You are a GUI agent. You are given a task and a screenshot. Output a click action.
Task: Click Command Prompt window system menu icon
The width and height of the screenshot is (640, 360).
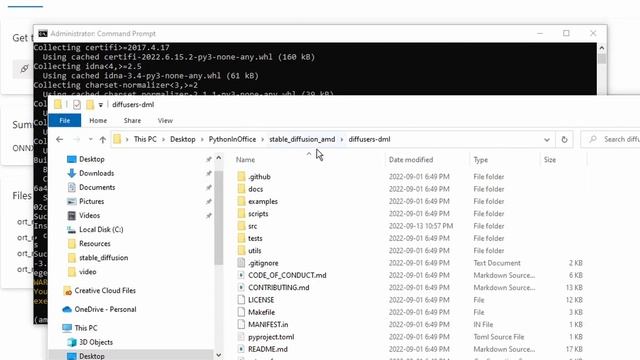[43, 33]
